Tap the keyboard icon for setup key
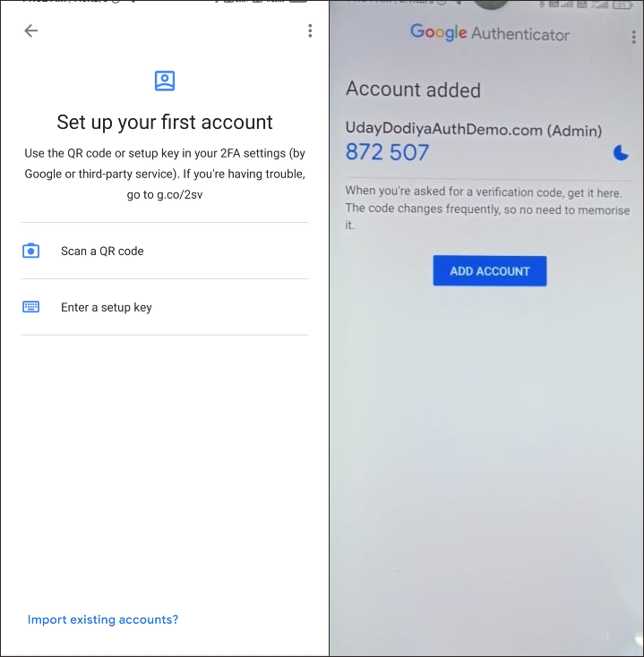Screen dimensions: 644x657 click(x=30, y=307)
